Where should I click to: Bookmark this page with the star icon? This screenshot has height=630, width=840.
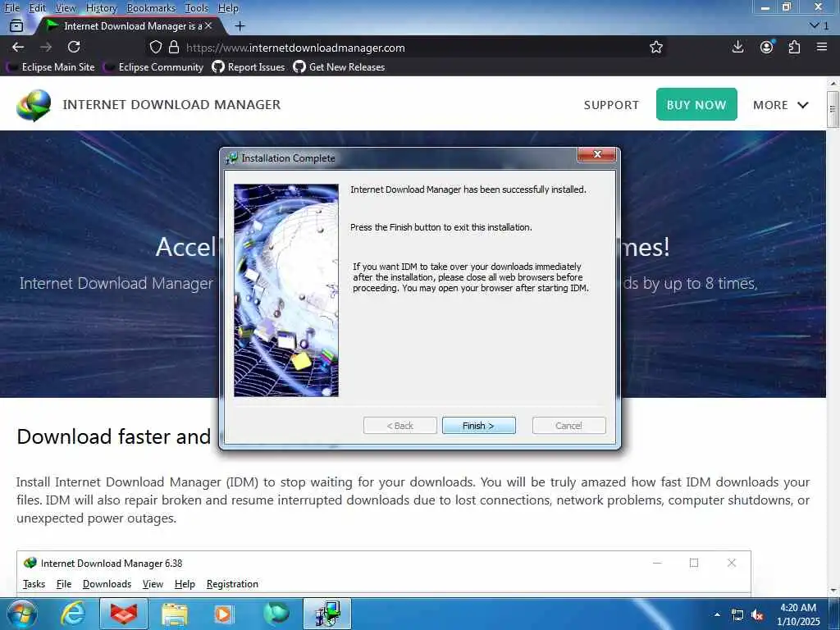coord(656,47)
